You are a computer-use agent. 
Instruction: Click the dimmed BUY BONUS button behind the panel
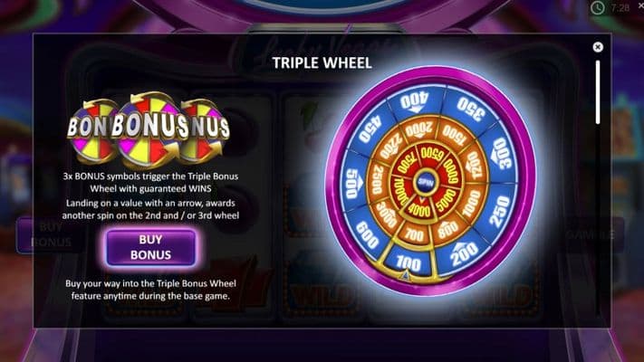tap(50, 234)
